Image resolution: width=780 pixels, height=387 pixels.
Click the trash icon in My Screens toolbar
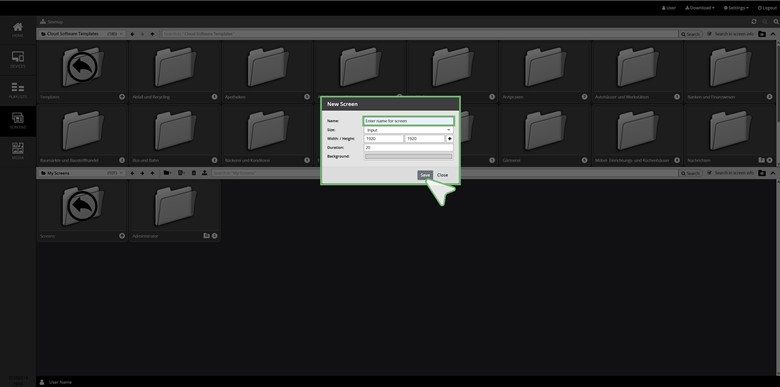(x=194, y=173)
